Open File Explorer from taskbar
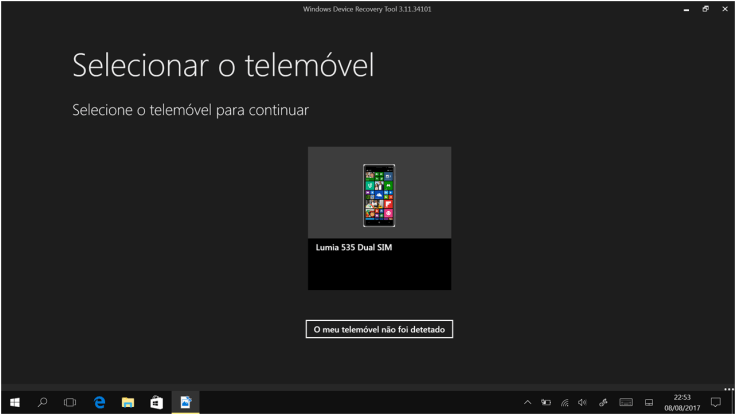The height and width of the screenshot is (415, 736). [x=128, y=402]
